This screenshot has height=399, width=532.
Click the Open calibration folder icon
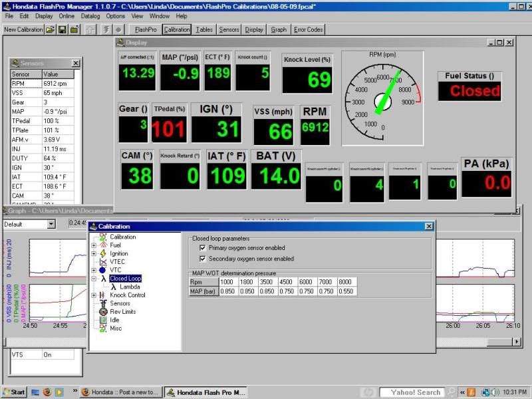(51, 29)
